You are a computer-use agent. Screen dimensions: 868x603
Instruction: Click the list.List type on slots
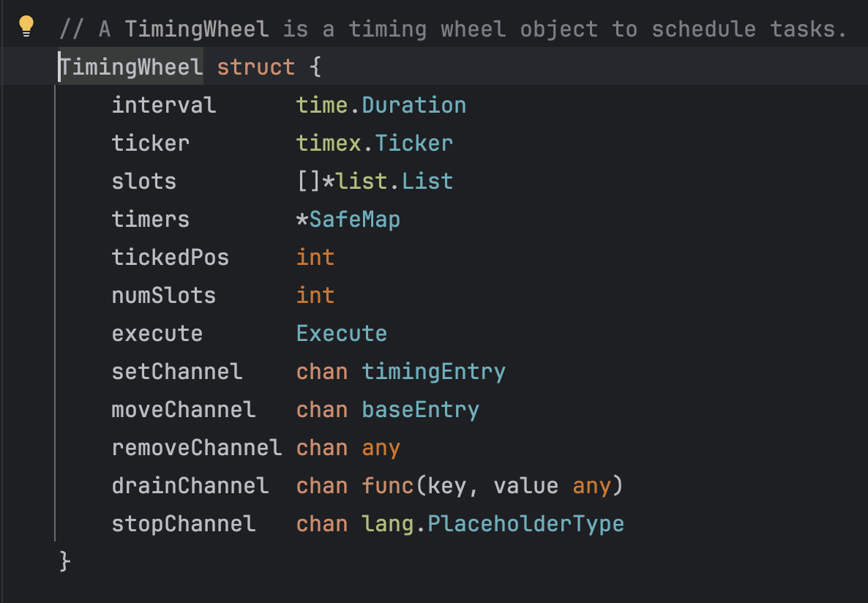(394, 181)
